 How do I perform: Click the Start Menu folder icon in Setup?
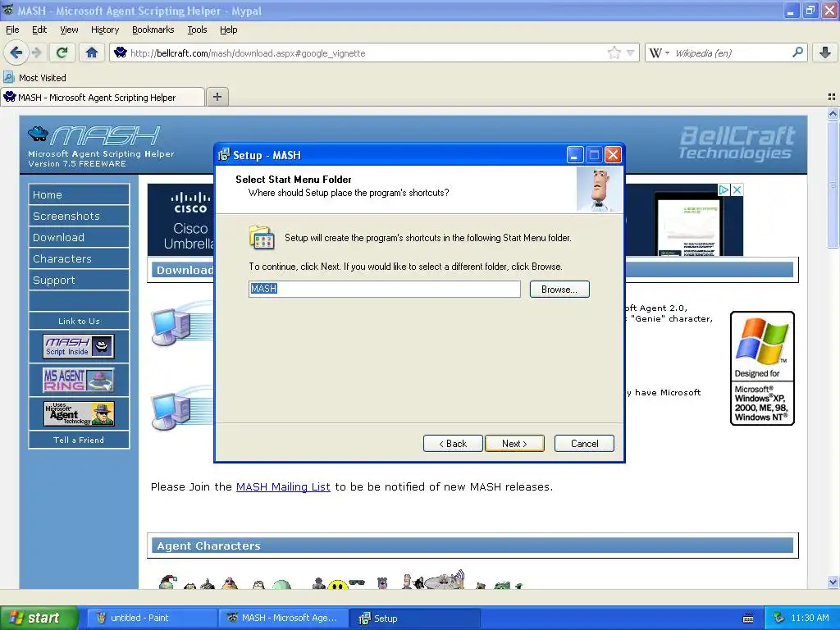pyautogui.click(x=262, y=237)
